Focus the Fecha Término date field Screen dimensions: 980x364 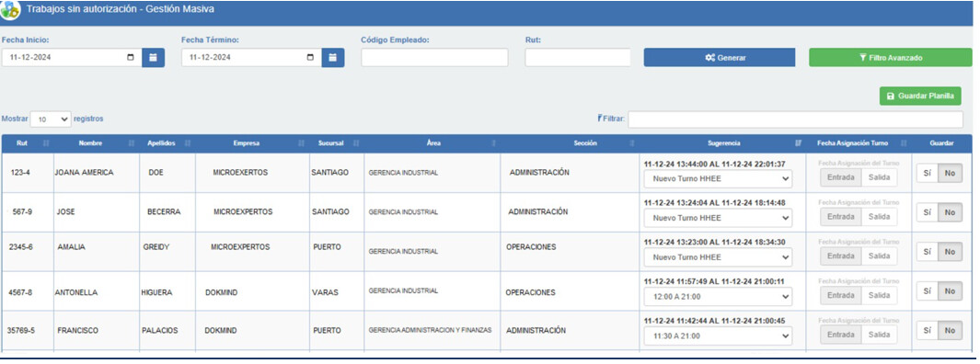[x=251, y=57]
